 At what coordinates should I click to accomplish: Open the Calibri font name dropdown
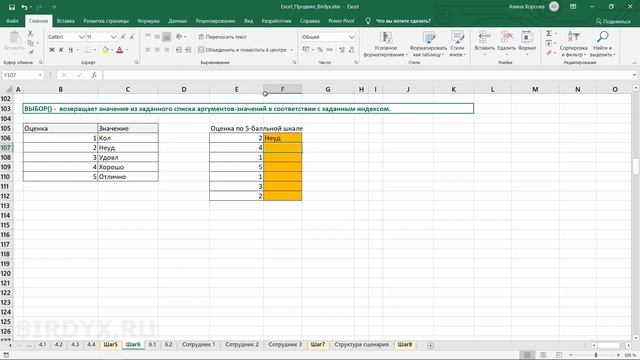click(x=81, y=37)
